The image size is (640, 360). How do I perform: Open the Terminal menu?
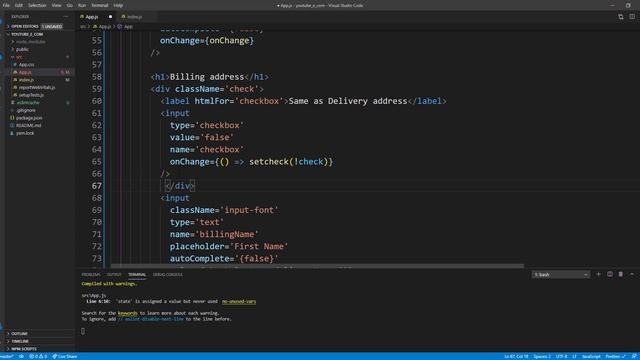(100, 5)
